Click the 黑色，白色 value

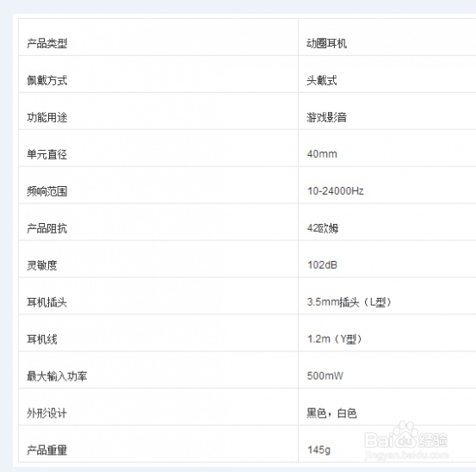[331, 413]
